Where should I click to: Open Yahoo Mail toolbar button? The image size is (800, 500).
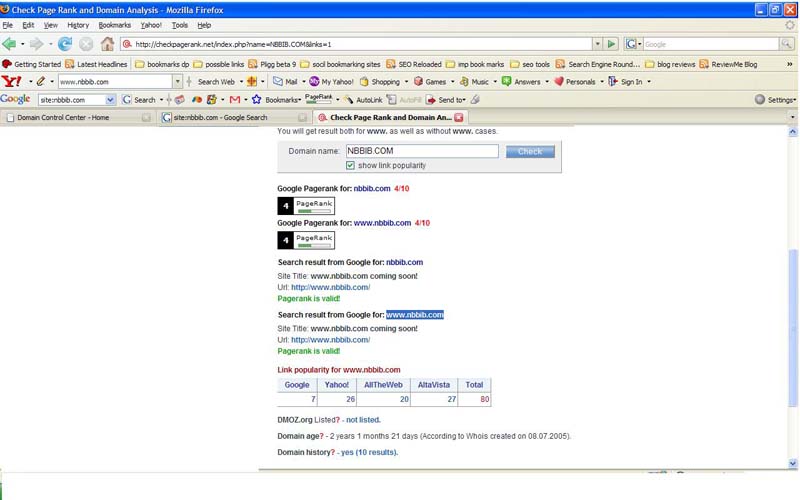tap(285, 82)
